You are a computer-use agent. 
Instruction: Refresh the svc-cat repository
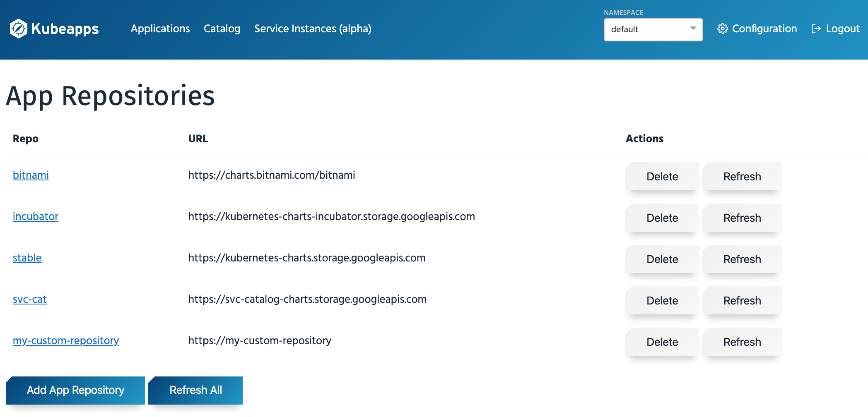(x=742, y=301)
